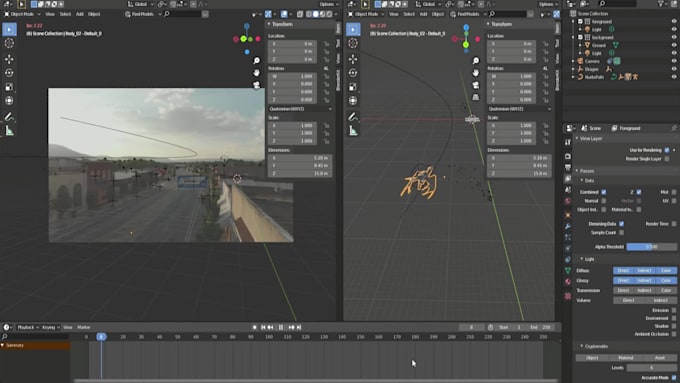Toggle Glossy Indirect pass button
The image size is (680, 383).
[x=644, y=281]
